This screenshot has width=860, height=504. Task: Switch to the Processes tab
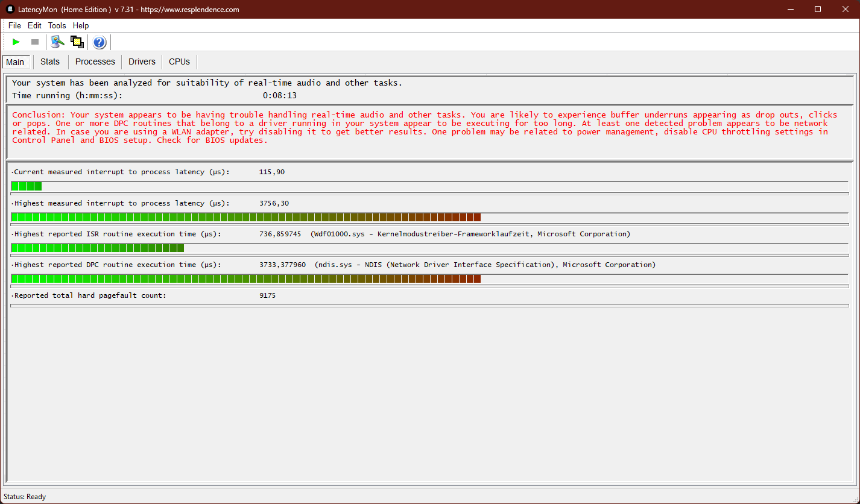(95, 61)
